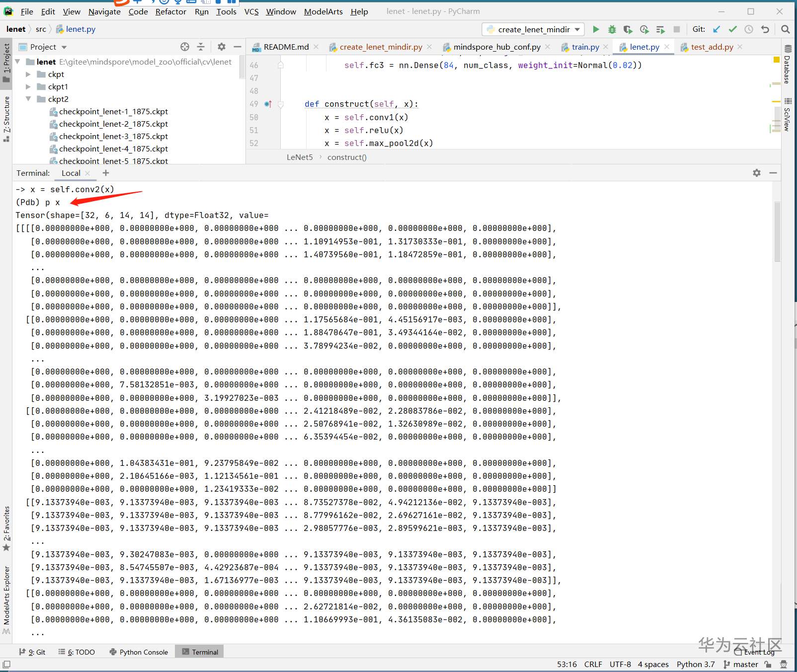The image size is (797, 672).
Task: Open the CRLF line separator selector
Action: coord(593,665)
